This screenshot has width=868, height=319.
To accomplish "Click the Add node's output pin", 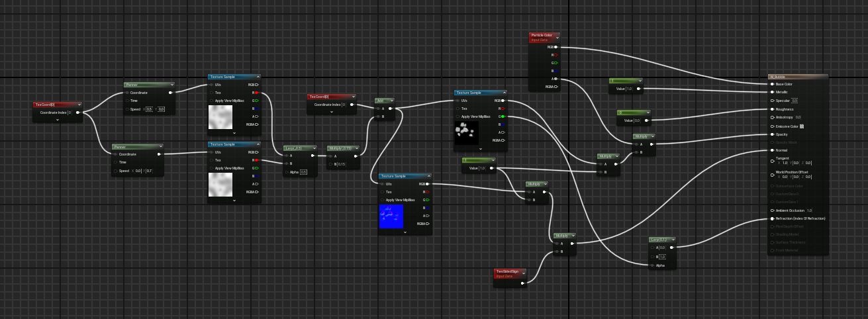I will [391, 109].
